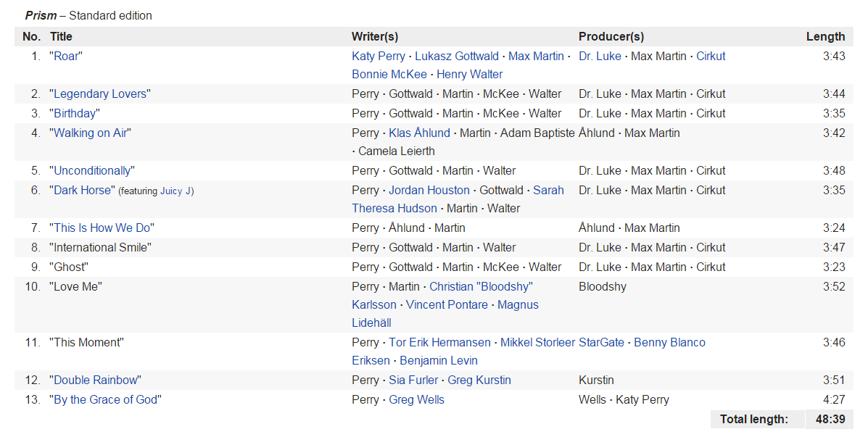
Task: Click the 48:39 total length value
Action: point(830,420)
